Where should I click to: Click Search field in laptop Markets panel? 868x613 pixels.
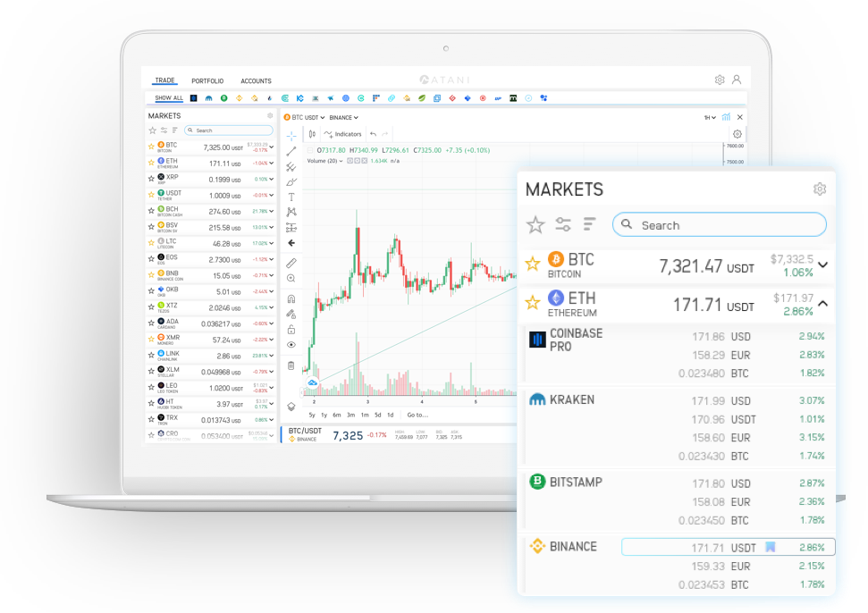(x=229, y=130)
